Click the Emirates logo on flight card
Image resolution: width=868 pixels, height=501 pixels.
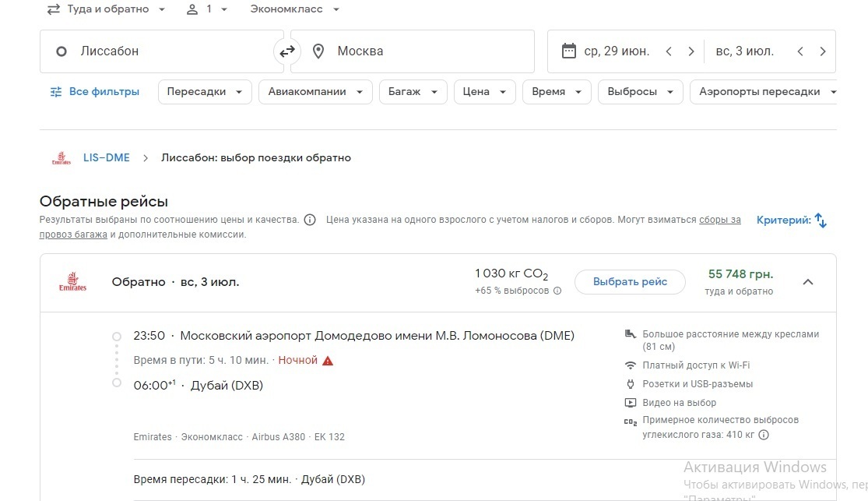click(x=72, y=281)
